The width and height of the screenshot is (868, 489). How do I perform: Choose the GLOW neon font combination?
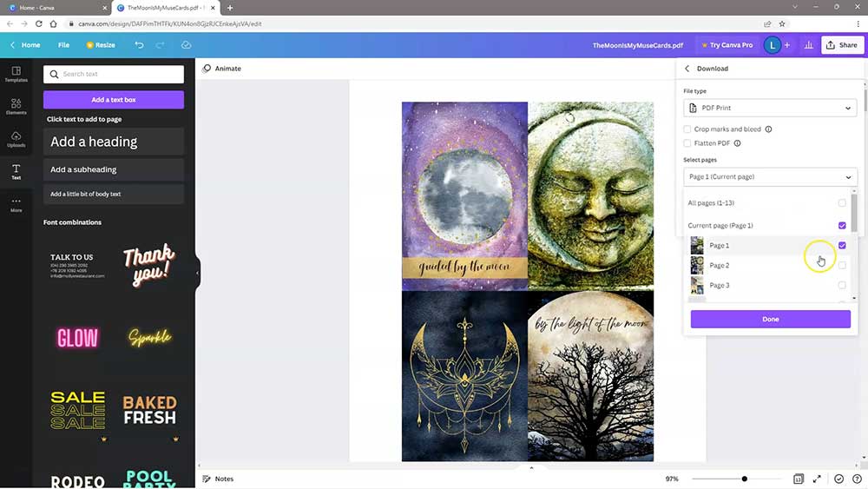click(77, 338)
